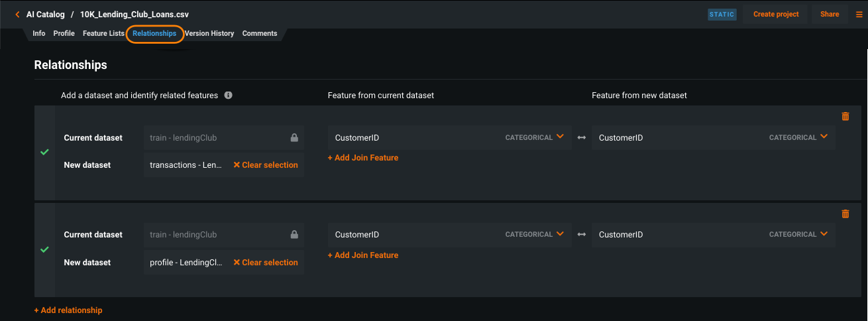Screen dimensions: 868x321
Task: Click lock icon in first train - lendingClub field
Action: [x=294, y=138]
